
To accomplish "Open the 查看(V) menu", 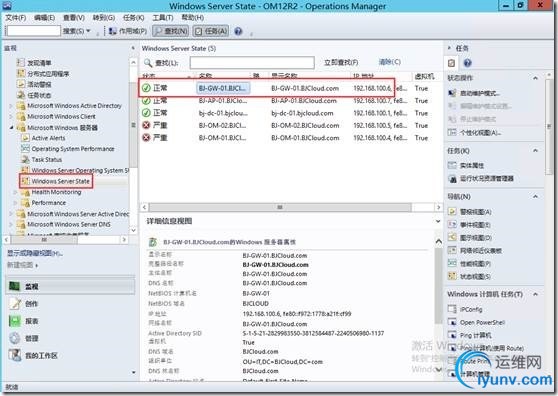I will point(74,17).
